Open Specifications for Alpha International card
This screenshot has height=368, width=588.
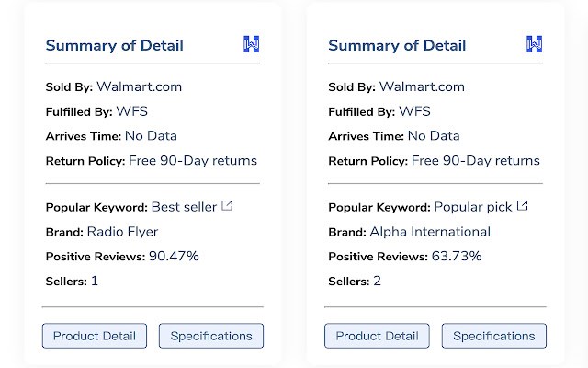click(494, 336)
